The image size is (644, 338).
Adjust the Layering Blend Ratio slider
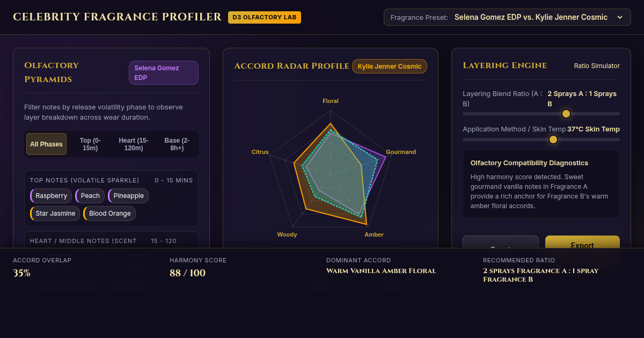click(x=541, y=114)
